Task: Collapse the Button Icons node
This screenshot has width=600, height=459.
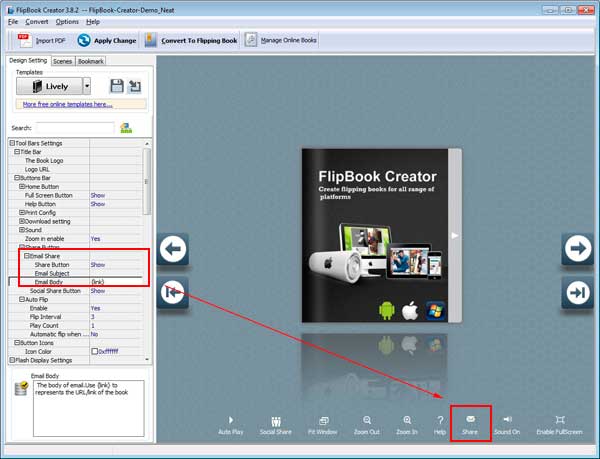Action: point(17,343)
